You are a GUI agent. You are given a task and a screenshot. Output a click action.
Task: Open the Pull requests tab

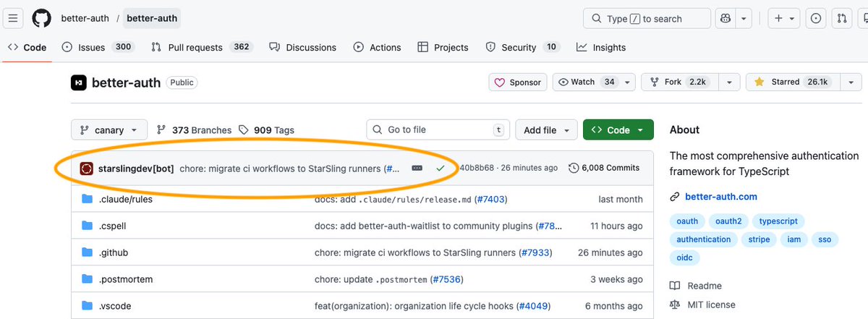tap(200, 47)
